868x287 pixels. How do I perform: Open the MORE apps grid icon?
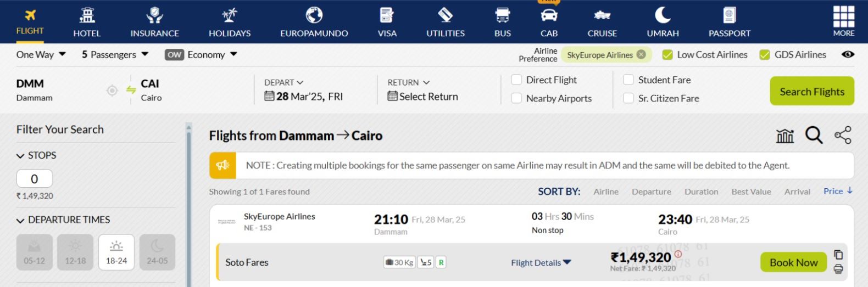(x=843, y=21)
